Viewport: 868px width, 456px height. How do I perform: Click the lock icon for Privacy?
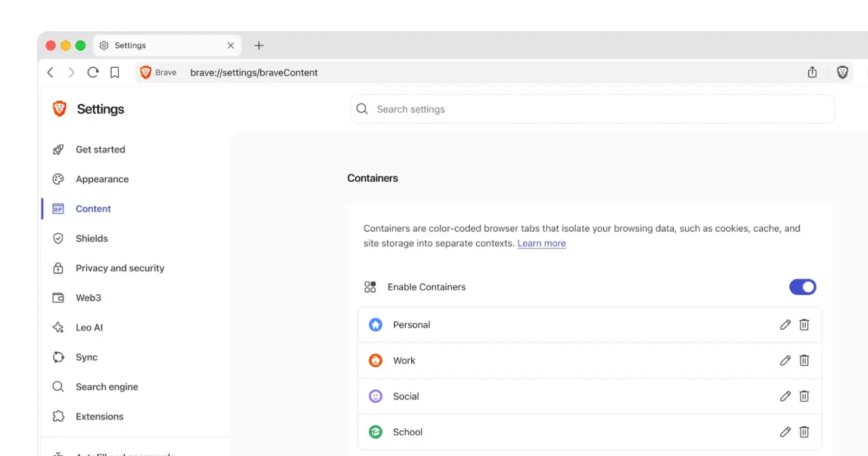(x=58, y=268)
